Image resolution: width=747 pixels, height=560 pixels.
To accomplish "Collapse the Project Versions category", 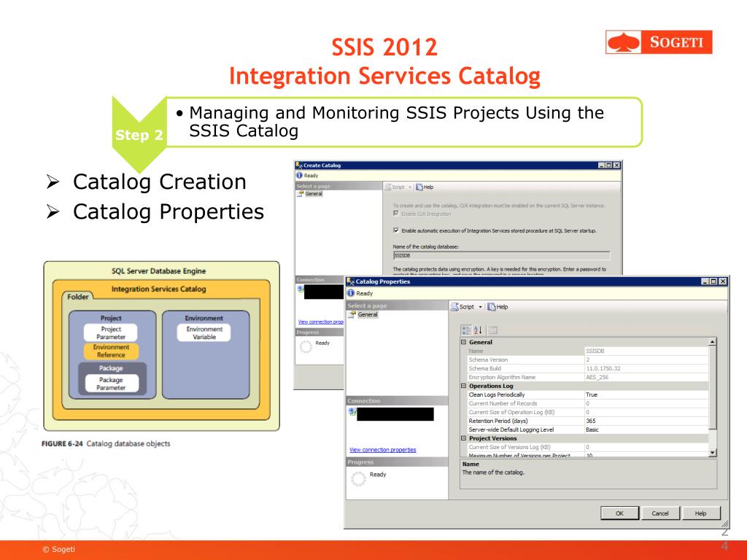I will (x=463, y=438).
